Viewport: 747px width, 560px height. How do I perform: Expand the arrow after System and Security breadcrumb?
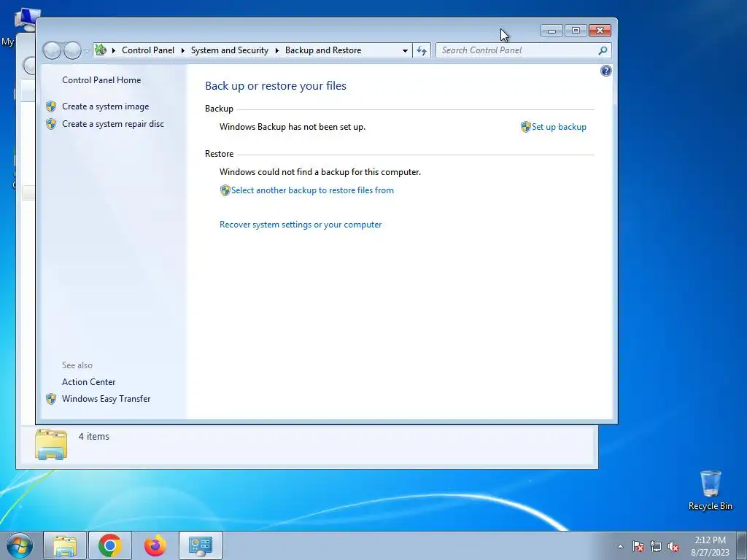[276, 50]
